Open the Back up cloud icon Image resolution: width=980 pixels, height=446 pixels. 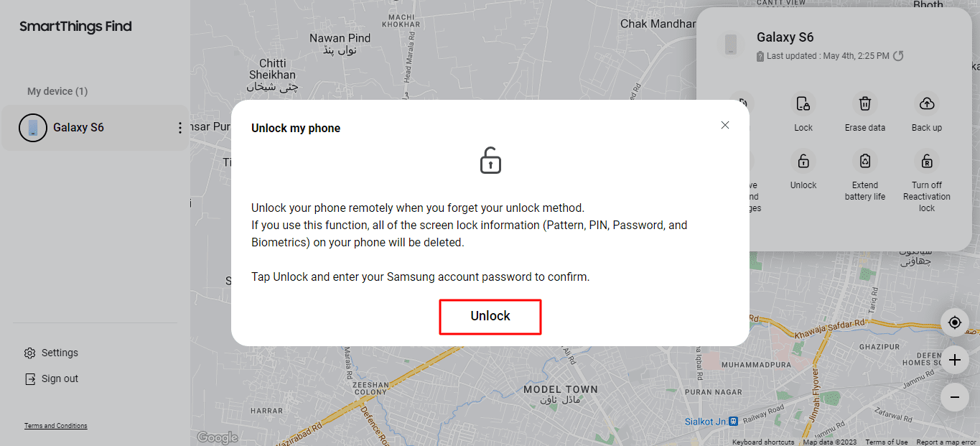coord(927,104)
